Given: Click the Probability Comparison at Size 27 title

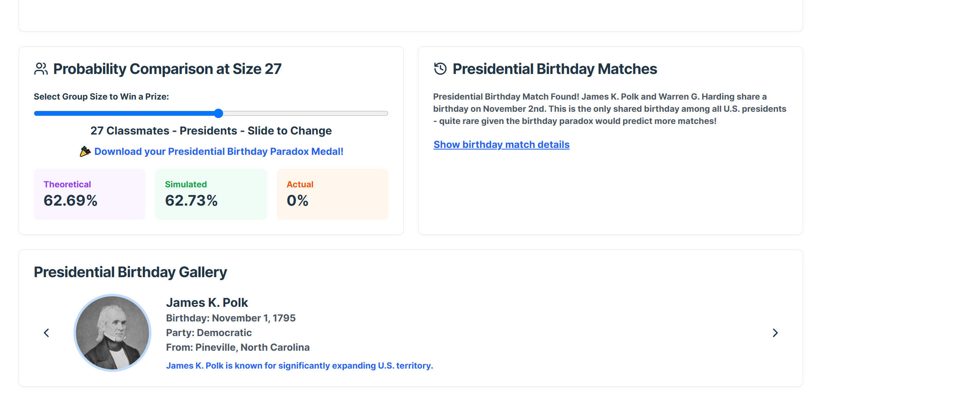Looking at the screenshot, I should coord(167,69).
